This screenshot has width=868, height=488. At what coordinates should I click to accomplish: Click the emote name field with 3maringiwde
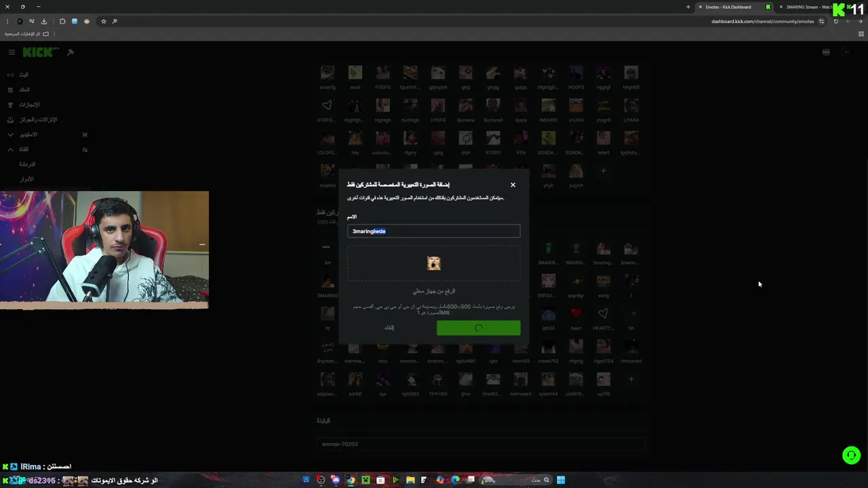433,231
